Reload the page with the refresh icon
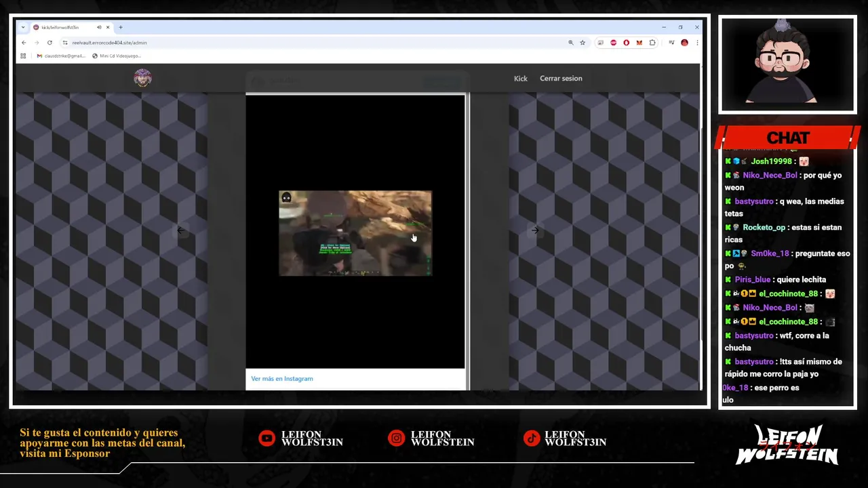Viewport: 868px width, 488px height. [x=50, y=42]
